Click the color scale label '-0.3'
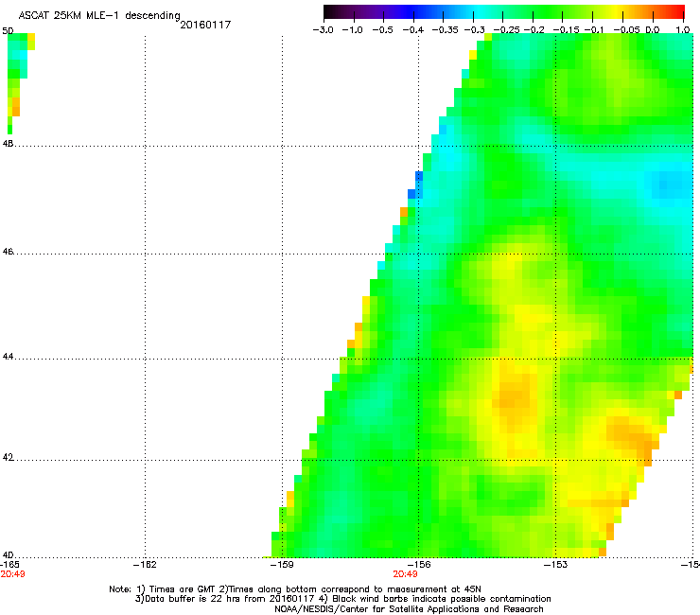Screen dimensions: 700x615 (474, 30)
